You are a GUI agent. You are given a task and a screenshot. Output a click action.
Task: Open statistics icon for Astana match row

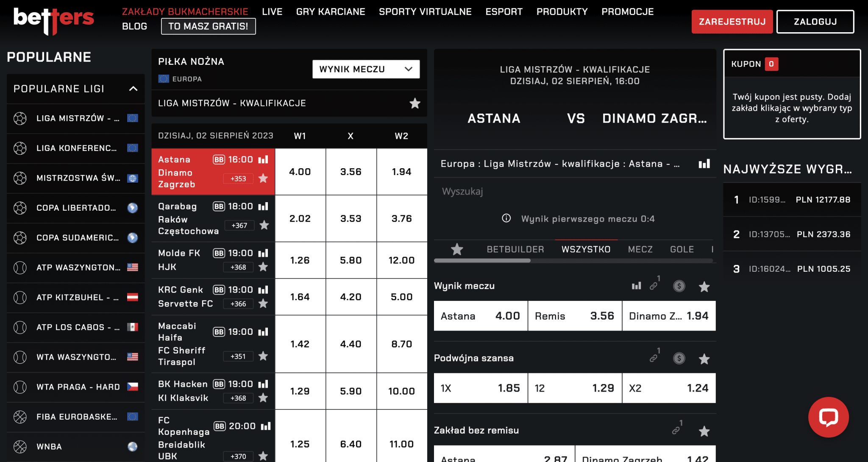tap(263, 160)
